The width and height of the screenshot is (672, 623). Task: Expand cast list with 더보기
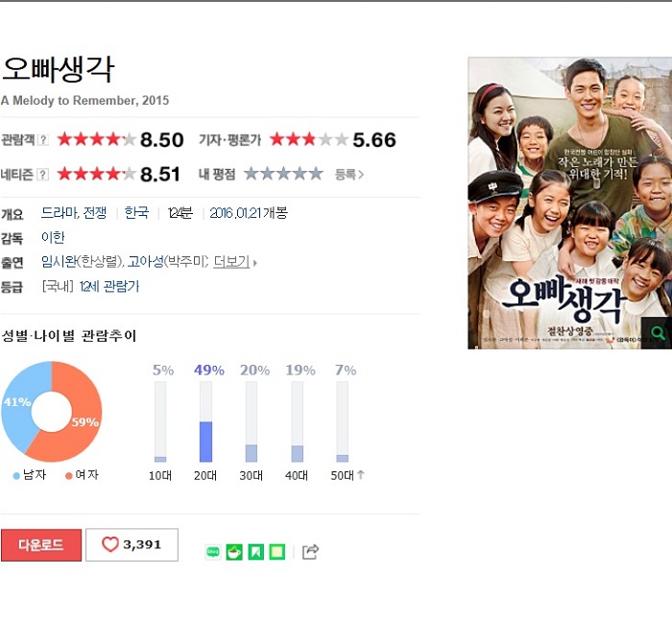(x=234, y=262)
